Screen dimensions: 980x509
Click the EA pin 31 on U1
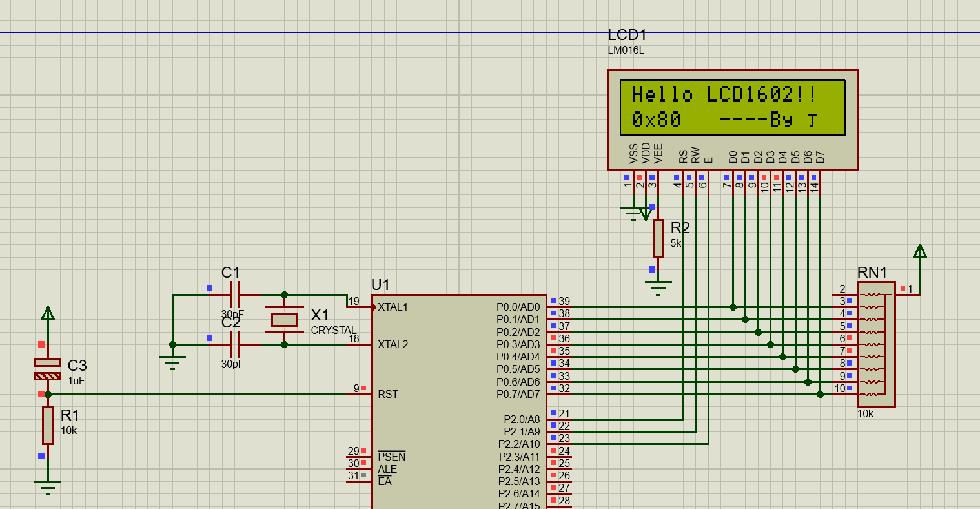[358, 481]
